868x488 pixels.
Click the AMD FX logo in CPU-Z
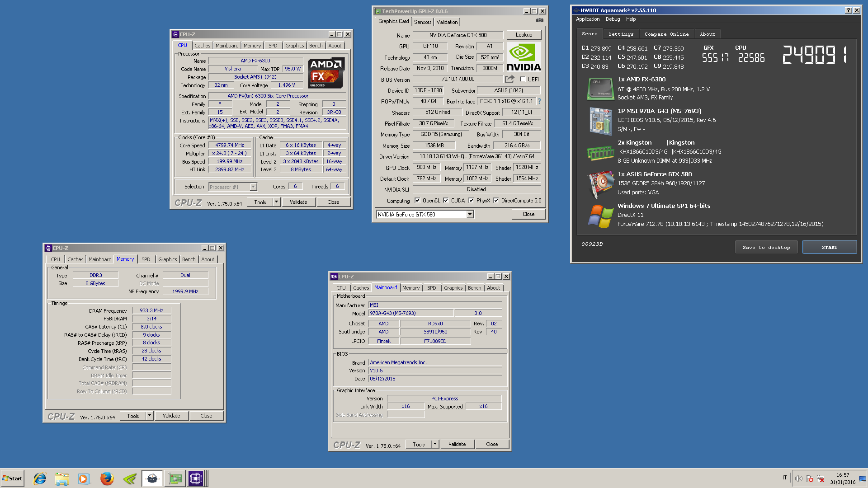[x=326, y=73]
